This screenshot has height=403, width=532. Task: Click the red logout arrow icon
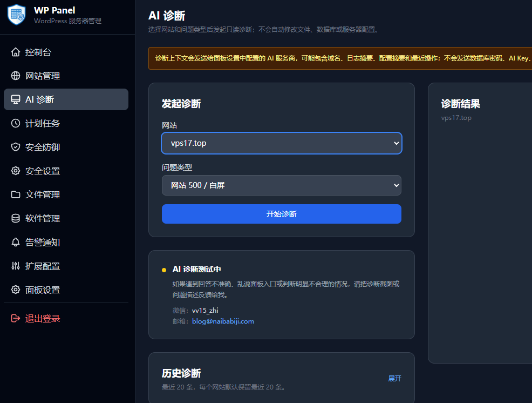coord(16,318)
